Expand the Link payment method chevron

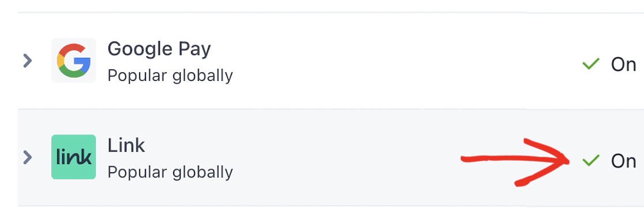[x=27, y=157]
